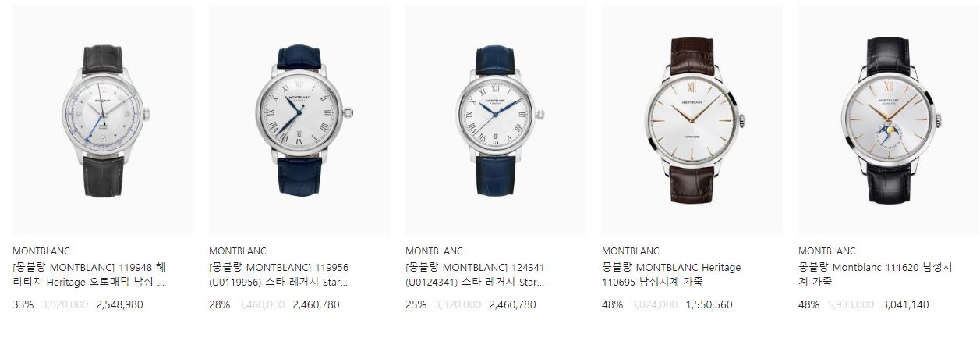Click the Montblanc 111620 men's watch title
The image size is (980, 338).
pyautogui.click(x=876, y=274)
